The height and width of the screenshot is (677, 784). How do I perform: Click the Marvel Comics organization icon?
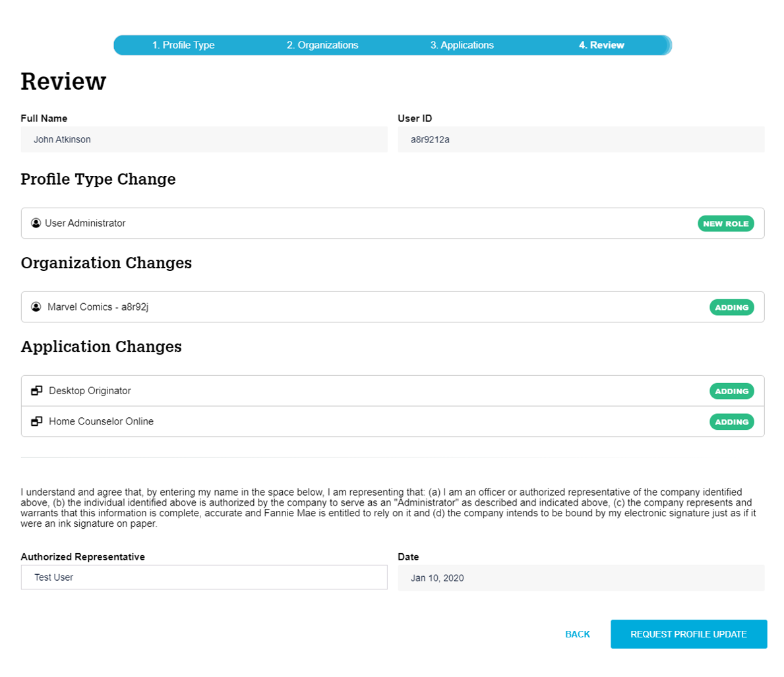[x=36, y=307]
